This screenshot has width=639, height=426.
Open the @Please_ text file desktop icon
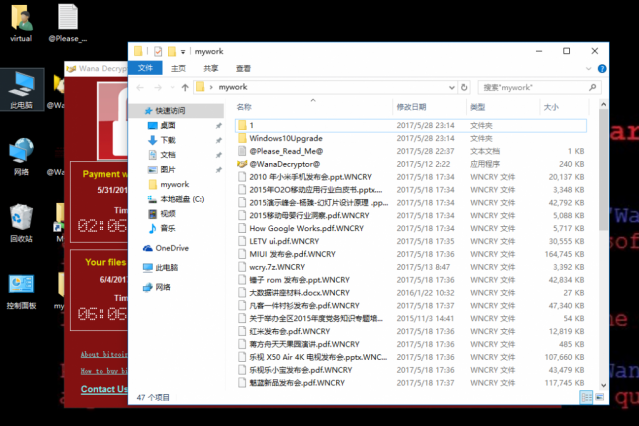pos(68,24)
